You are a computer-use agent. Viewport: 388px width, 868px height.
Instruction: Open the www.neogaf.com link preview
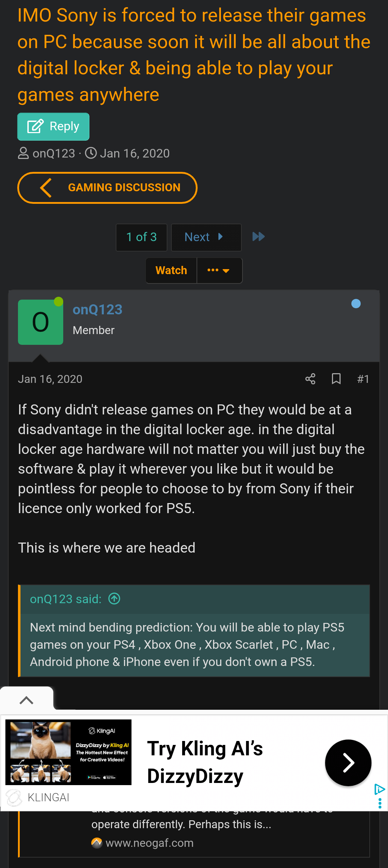click(149, 843)
